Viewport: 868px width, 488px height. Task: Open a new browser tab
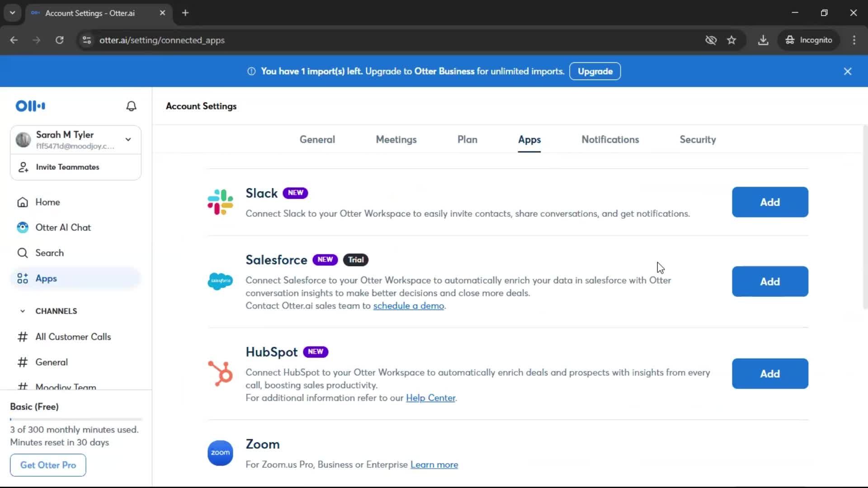[x=185, y=13]
